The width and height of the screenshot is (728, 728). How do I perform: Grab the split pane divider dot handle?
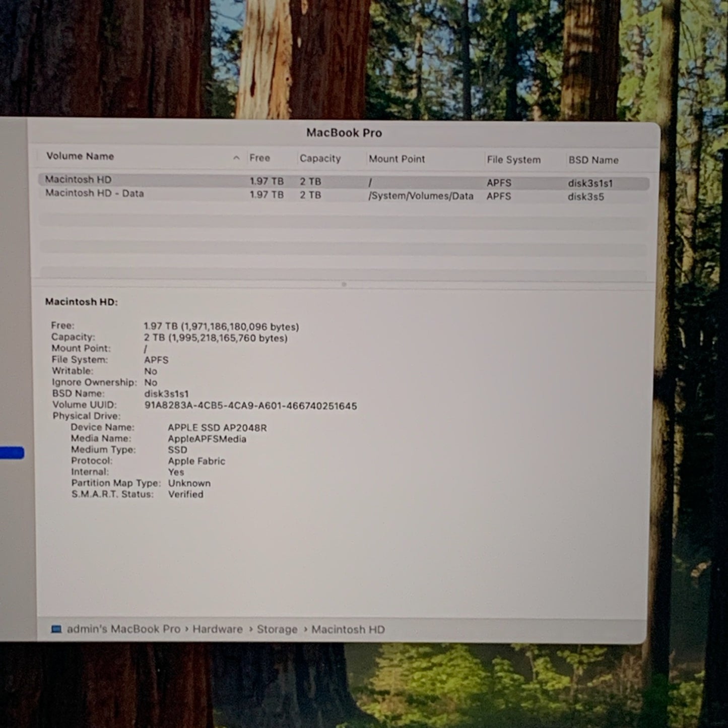344,285
